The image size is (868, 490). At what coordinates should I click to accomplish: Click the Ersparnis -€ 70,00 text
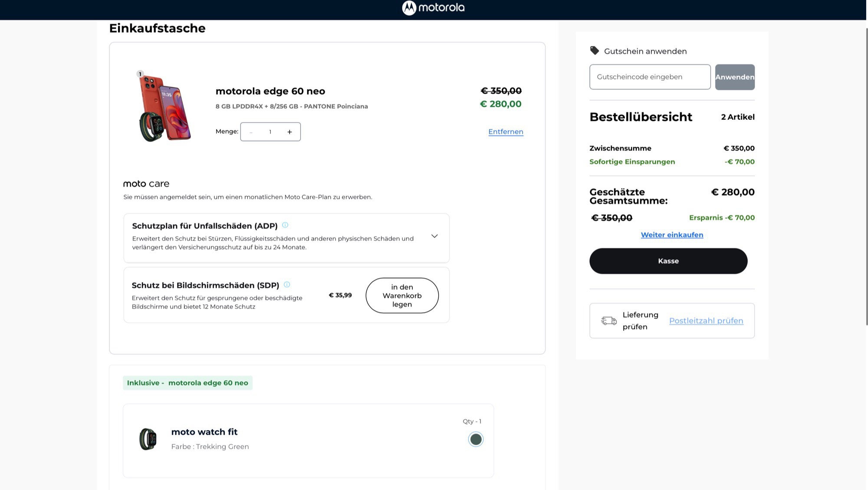[722, 218]
